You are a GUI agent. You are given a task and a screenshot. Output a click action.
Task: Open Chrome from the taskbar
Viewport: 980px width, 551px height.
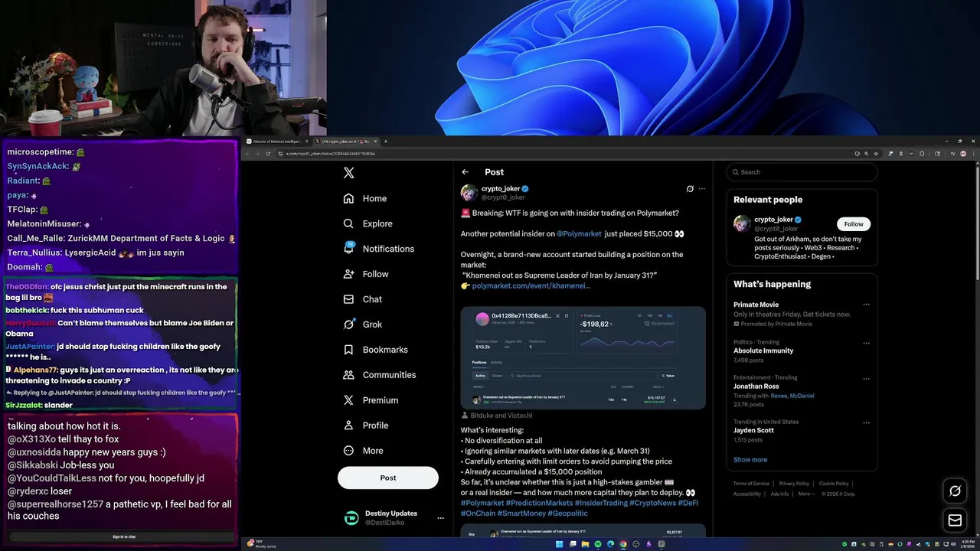pyautogui.click(x=623, y=544)
